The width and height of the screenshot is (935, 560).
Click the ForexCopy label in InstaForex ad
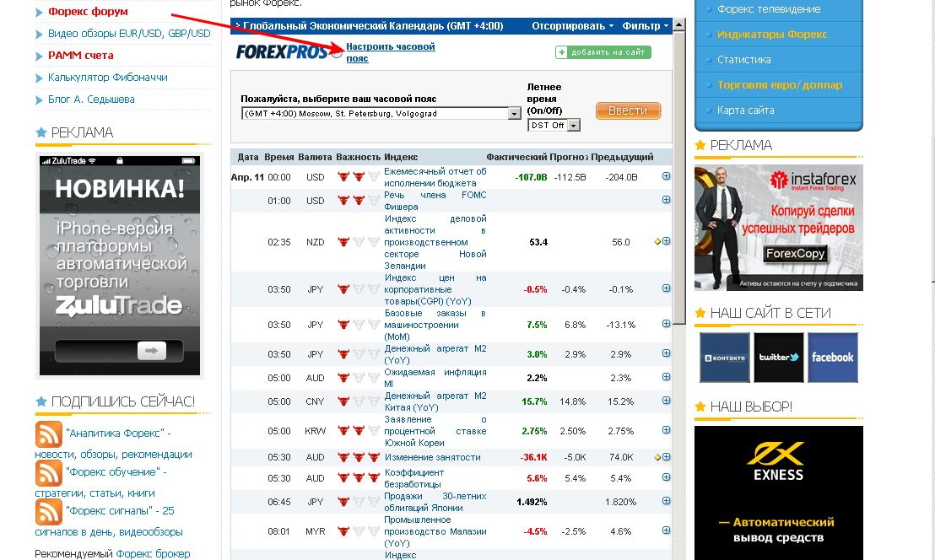point(795,253)
